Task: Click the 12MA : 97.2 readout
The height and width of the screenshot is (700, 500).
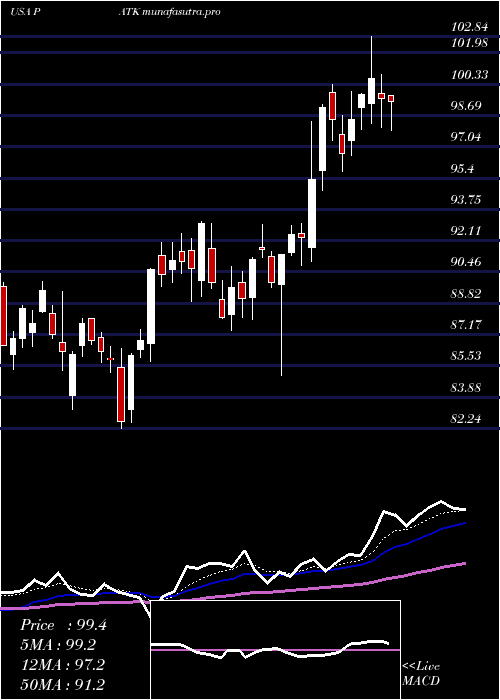Action: (x=62, y=664)
